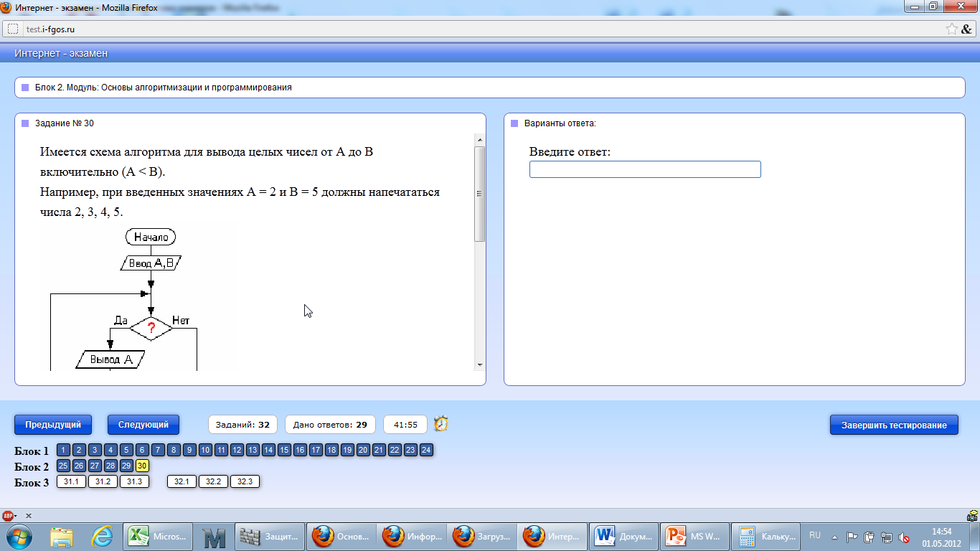The height and width of the screenshot is (551, 980).
Task: Go to previous question with Предыдущий
Action: pyautogui.click(x=53, y=425)
